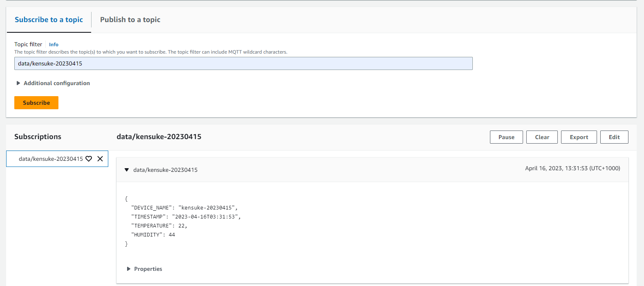
Task: Click the Subscriptions panel heading
Action: (38, 137)
